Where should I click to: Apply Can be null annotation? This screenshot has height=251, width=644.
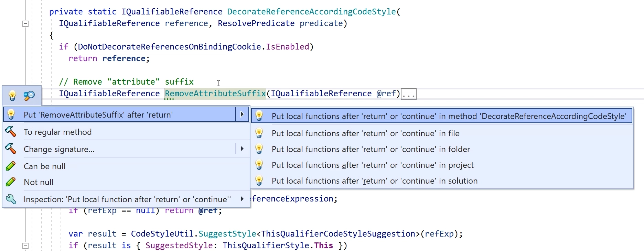[126, 166]
